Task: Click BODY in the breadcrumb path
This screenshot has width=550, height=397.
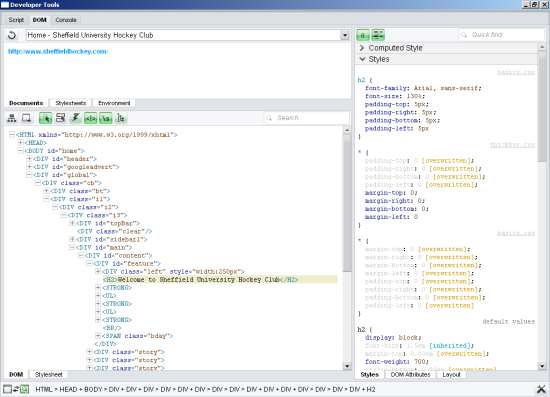Action: tap(93, 389)
